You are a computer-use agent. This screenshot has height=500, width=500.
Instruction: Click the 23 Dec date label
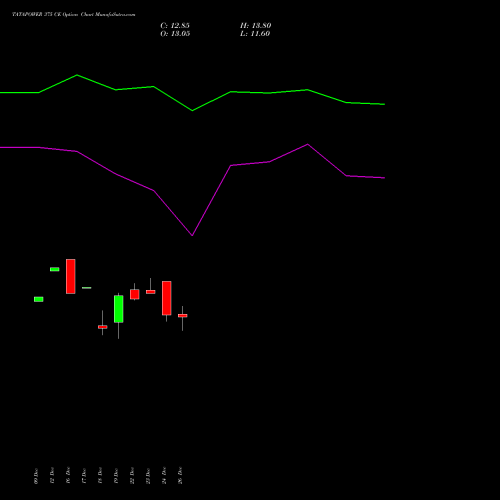(148, 476)
